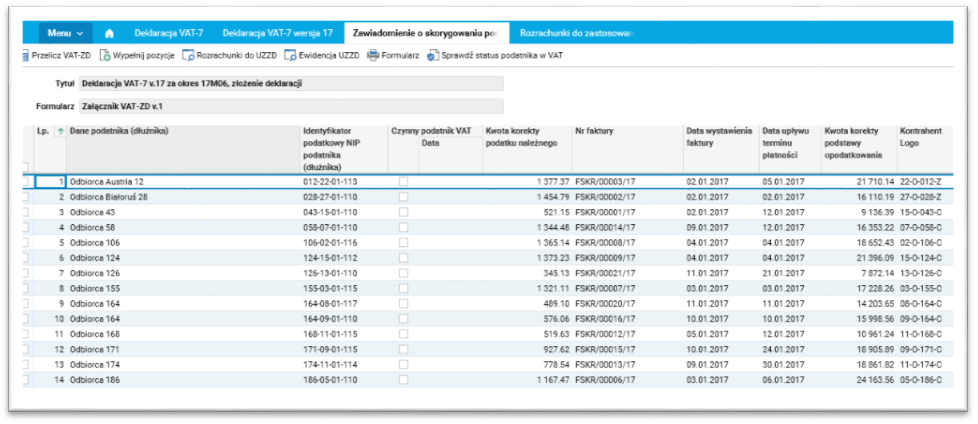Toggle VAT checkbox for Odbiorca 43
This screenshot has height=424, width=978.
click(404, 212)
